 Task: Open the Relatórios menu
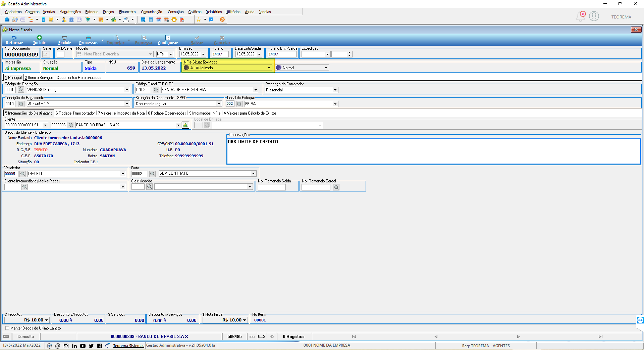pyautogui.click(x=214, y=12)
